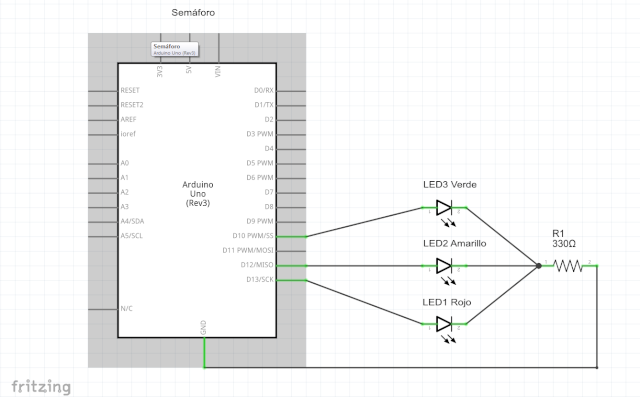The image size is (640, 397).
Task: Select the D10 PWM/SS pin
Action: pyautogui.click(x=253, y=236)
